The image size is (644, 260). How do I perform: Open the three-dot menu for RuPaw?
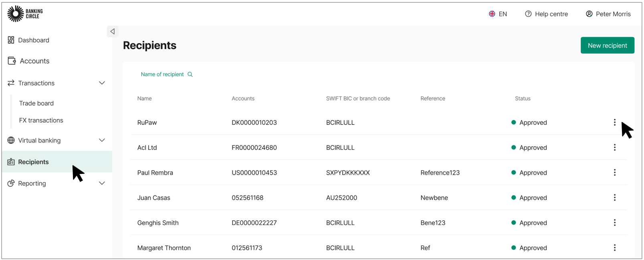point(614,122)
